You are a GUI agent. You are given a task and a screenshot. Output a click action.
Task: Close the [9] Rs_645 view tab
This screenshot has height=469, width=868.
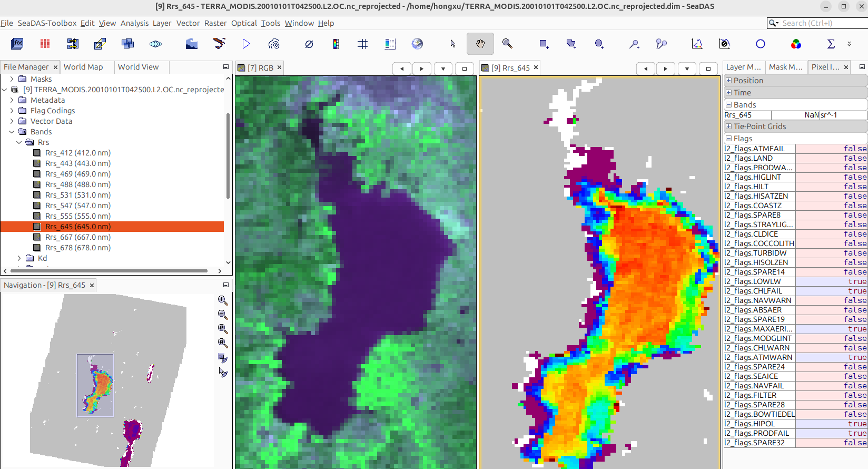pos(536,67)
